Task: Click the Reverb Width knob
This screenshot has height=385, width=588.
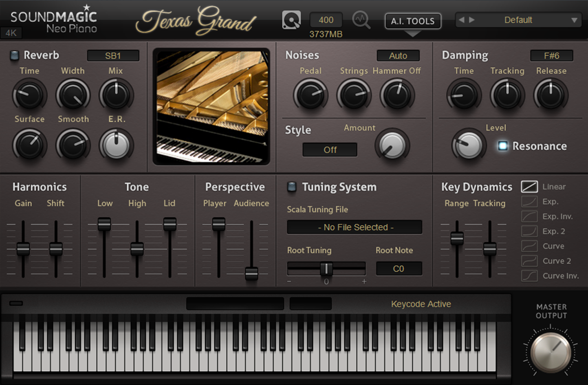Action: (73, 95)
